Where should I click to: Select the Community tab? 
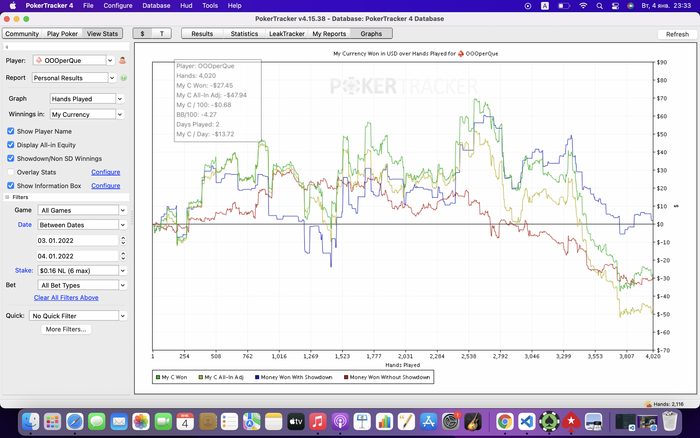click(22, 33)
